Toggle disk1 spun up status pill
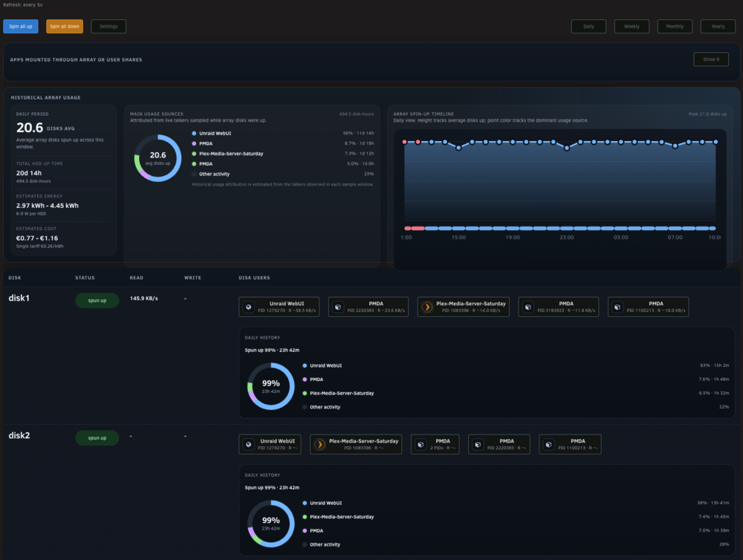743x560 pixels. click(97, 300)
